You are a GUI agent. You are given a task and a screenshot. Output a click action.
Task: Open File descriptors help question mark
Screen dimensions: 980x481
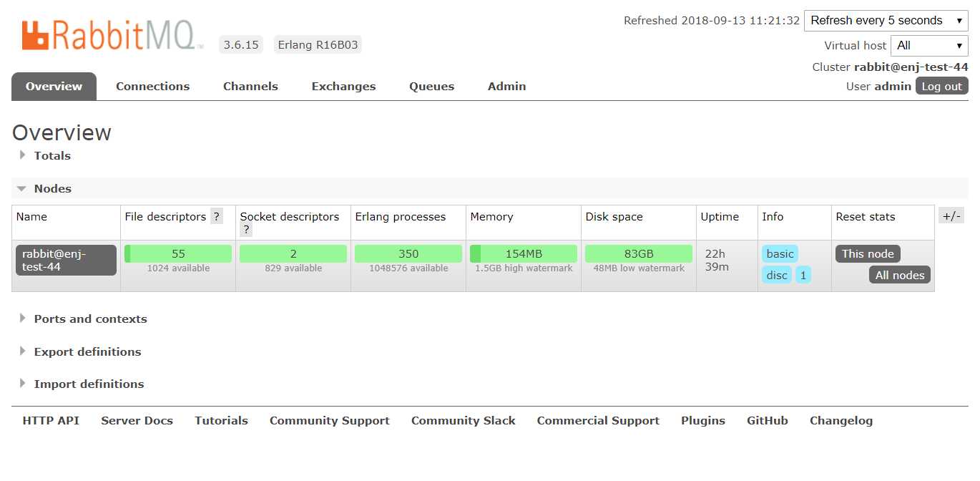point(217,217)
